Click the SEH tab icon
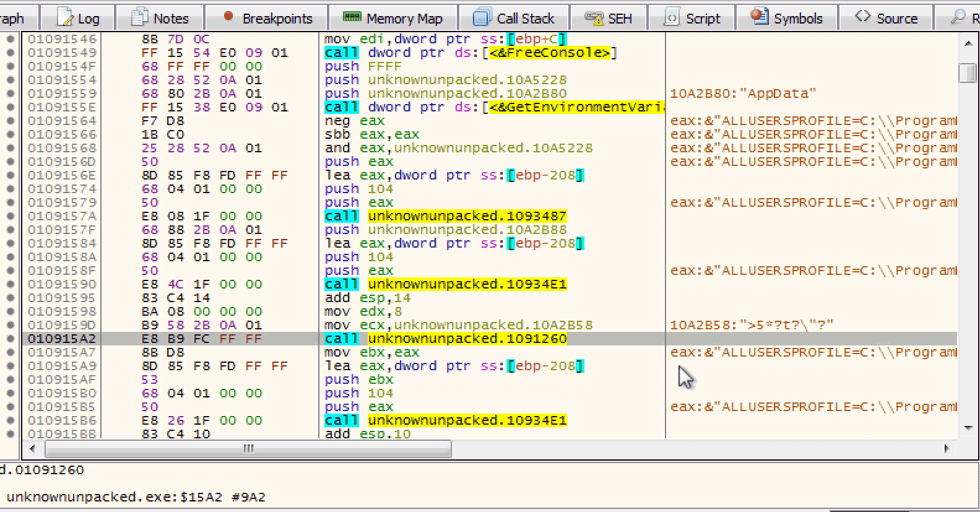The height and width of the screenshot is (512, 980). [x=594, y=18]
